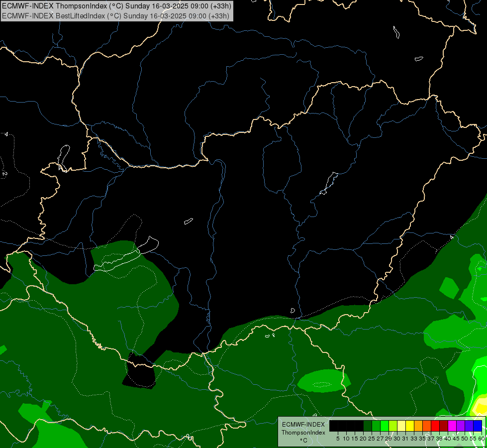Click the medium green 25-27 legend swatch

click(x=376, y=426)
